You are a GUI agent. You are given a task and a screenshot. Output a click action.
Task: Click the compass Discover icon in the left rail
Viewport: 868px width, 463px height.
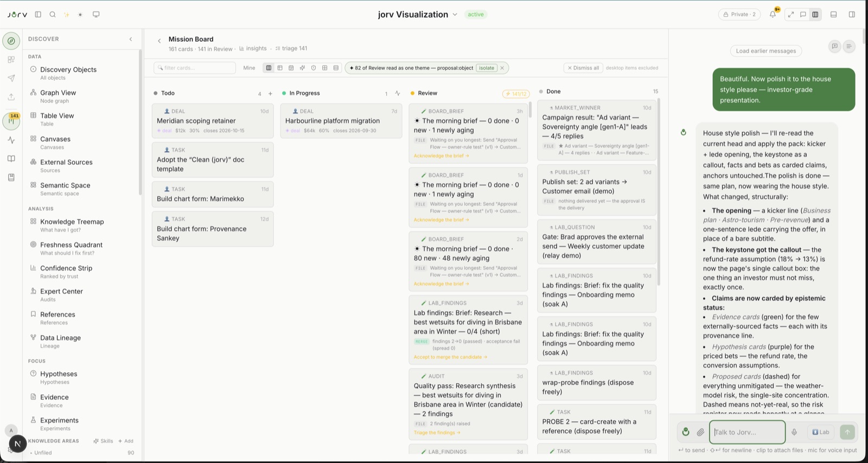tap(11, 41)
